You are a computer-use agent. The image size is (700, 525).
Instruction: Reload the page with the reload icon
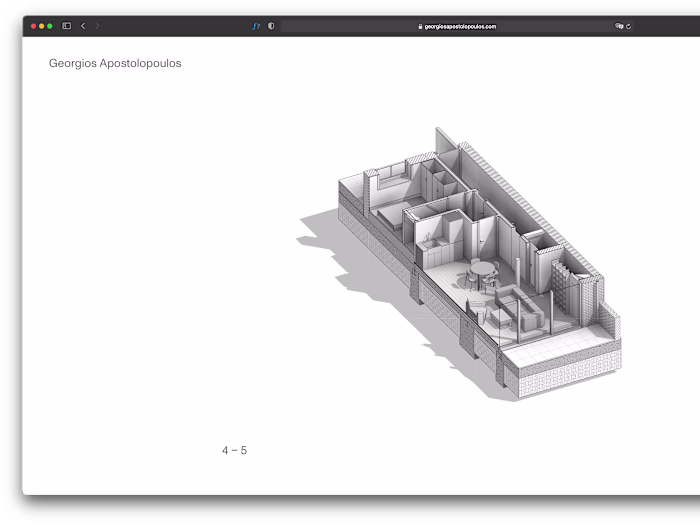point(629,26)
